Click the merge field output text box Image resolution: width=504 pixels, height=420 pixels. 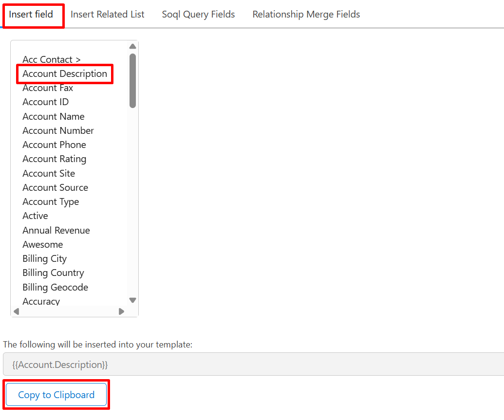click(x=253, y=364)
